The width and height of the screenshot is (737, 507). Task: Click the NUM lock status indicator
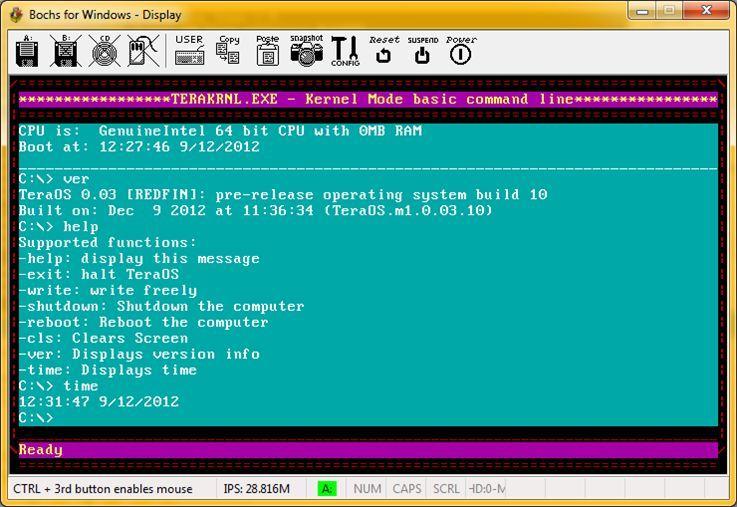[367, 489]
